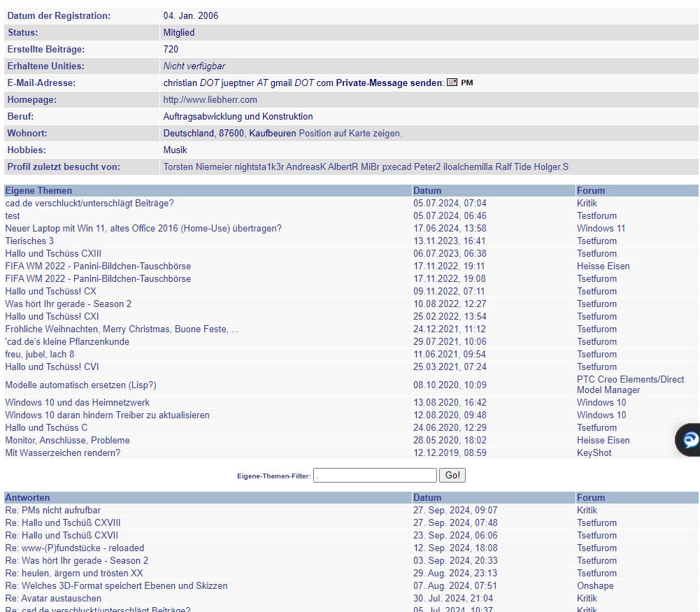Open the floating chat bubble icon
Image resolution: width=700 pixels, height=612 pixels.
click(689, 440)
